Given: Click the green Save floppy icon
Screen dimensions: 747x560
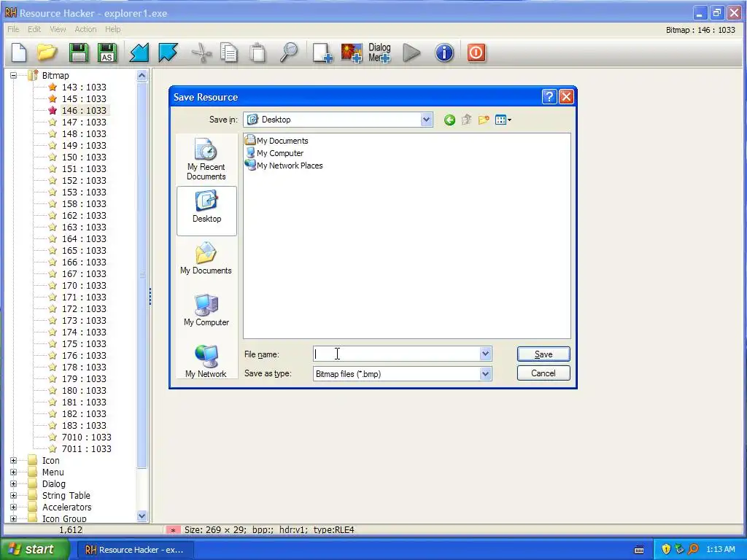Looking at the screenshot, I should [79, 52].
